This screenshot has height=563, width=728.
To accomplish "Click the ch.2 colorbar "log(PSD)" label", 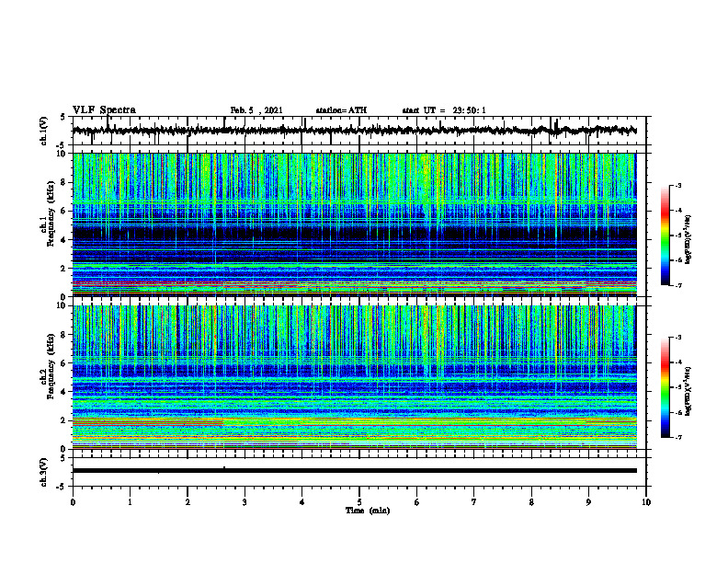I will [x=688, y=390].
